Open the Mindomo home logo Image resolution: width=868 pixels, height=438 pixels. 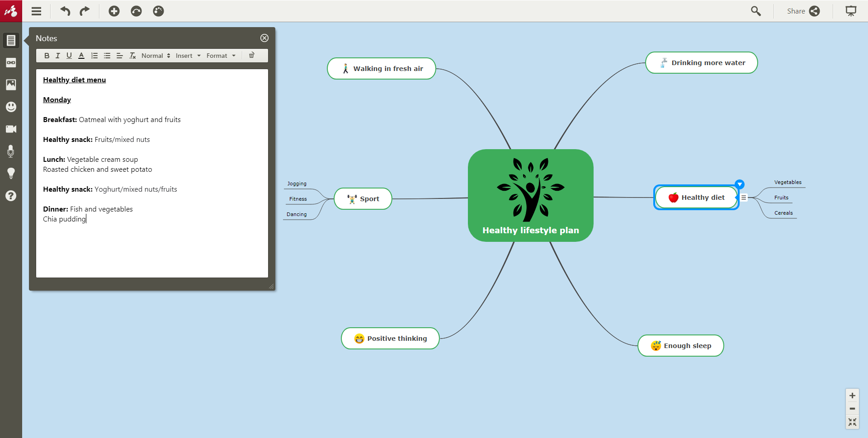point(11,11)
